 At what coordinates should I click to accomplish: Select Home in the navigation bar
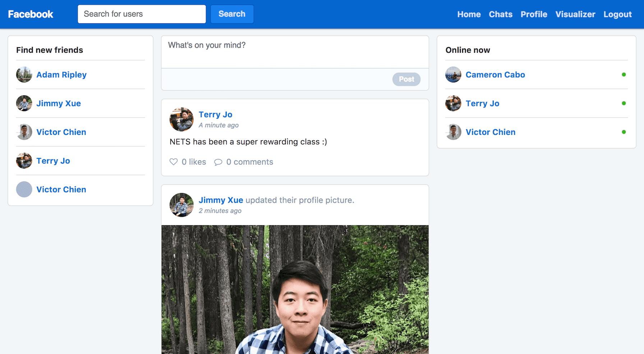click(x=469, y=14)
